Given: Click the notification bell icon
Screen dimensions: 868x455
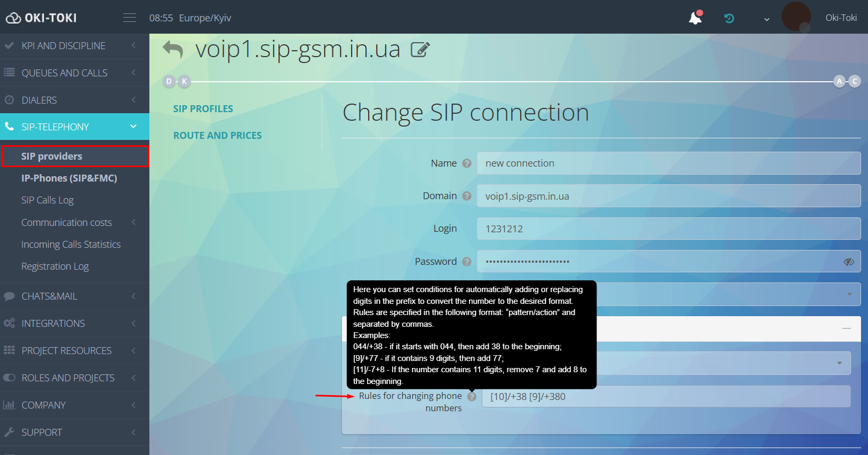Looking at the screenshot, I should tap(695, 18).
